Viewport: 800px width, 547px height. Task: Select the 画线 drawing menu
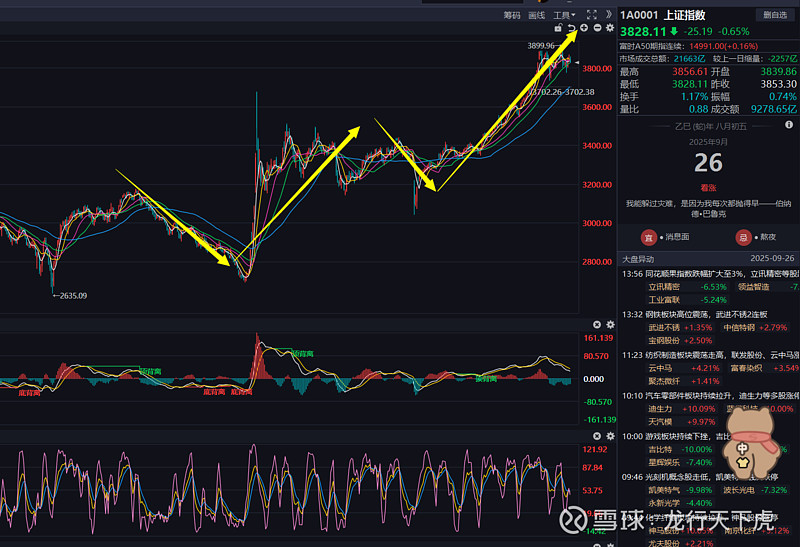(537, 15)
